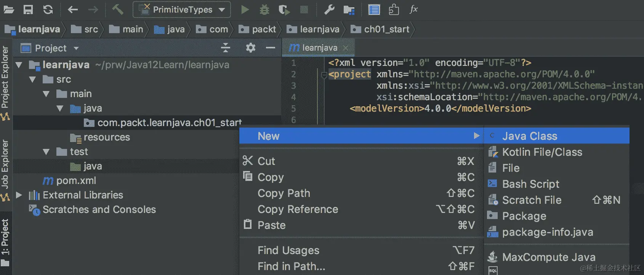644x275 pixels.
Task: Choose Copy Reference from context menu
Action: click(361, 209)
